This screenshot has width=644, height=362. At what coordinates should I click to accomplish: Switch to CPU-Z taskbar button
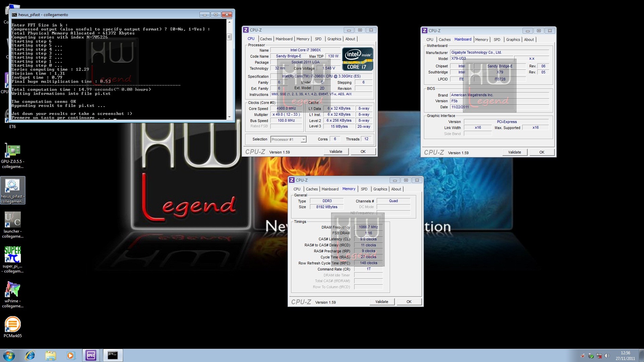coord(91,355)
